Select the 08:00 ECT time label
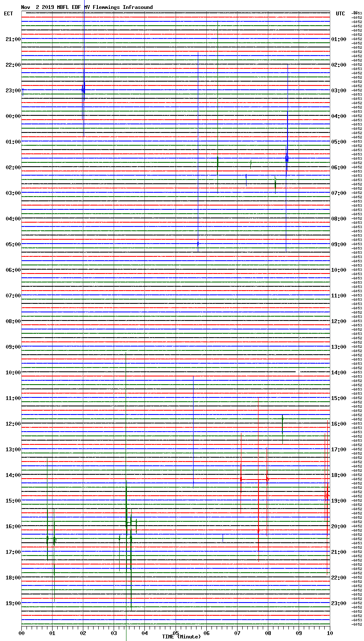364x641 pixels. pos(13,321)
